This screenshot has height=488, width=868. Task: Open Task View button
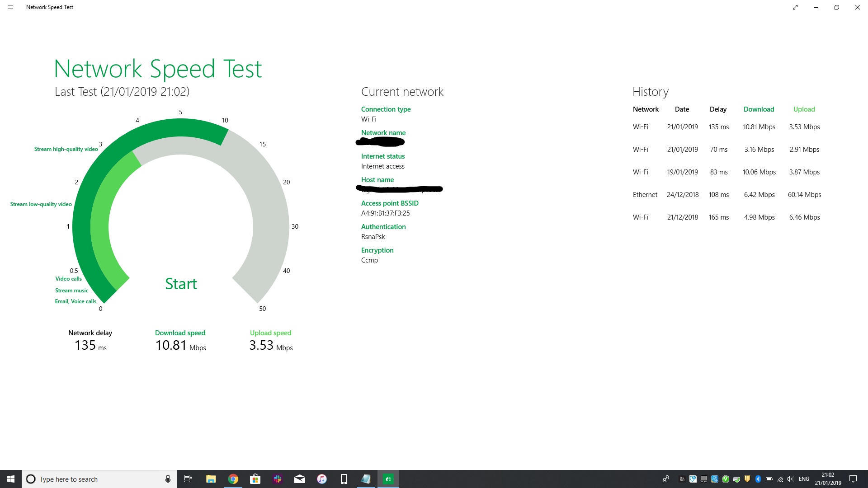coord(188,479)
